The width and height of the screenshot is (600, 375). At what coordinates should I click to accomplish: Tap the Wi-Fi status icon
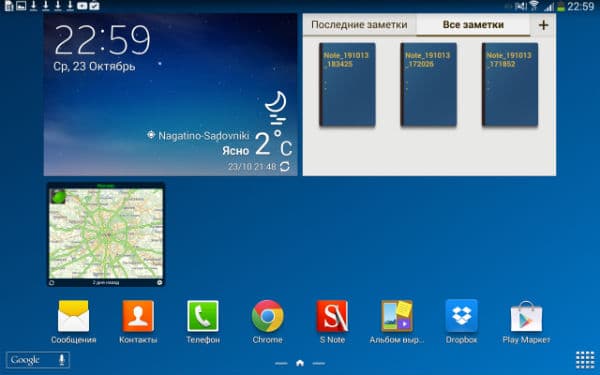534,6
